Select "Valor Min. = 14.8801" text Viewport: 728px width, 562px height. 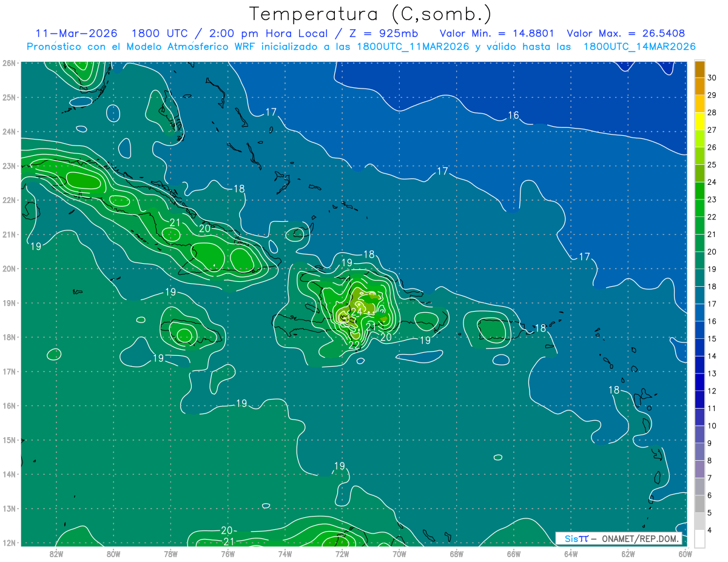pyautogui.click(x=496, y=33)
